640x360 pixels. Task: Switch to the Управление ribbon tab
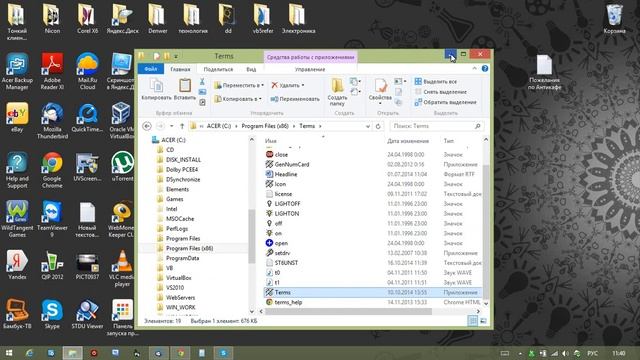(310, 69)
